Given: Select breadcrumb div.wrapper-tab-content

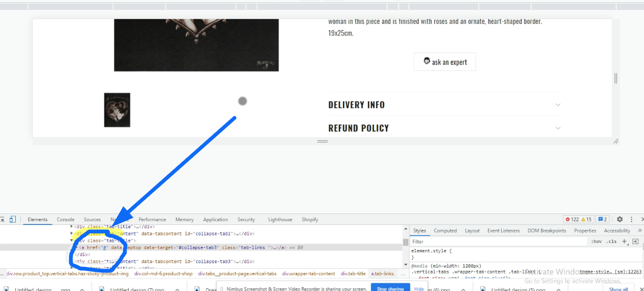Looking at the screenshot, I should [x=309, y=274].
